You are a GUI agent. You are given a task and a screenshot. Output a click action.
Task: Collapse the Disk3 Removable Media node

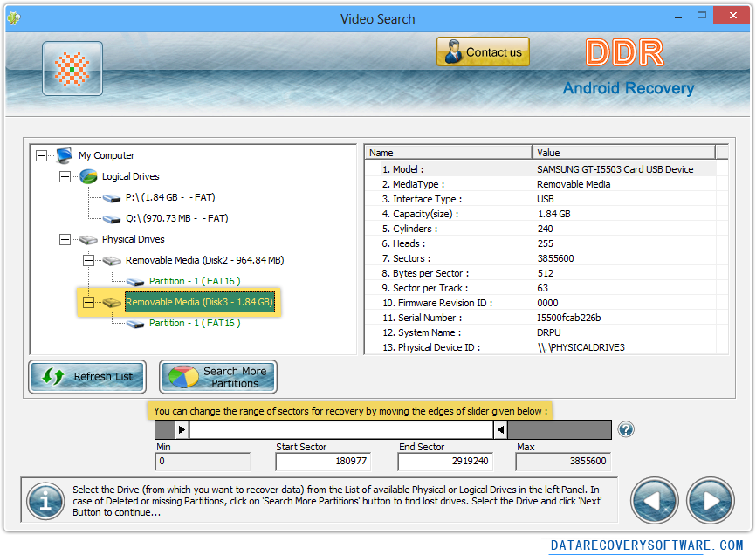coord(89,303)
